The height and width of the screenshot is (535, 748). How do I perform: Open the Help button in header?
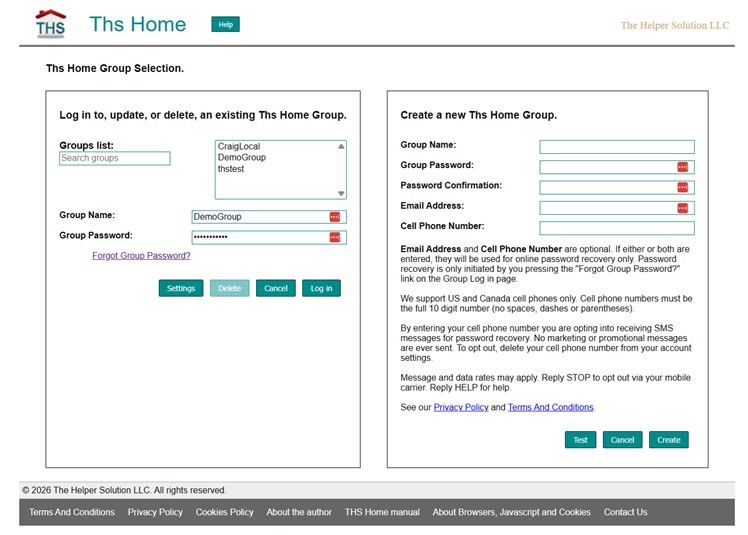[226, 24]
